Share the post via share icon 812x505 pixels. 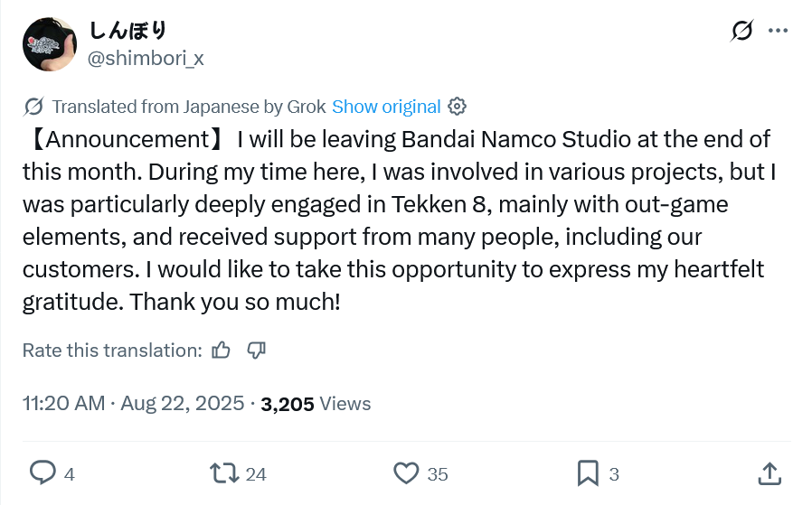click(x=769, y=472)
